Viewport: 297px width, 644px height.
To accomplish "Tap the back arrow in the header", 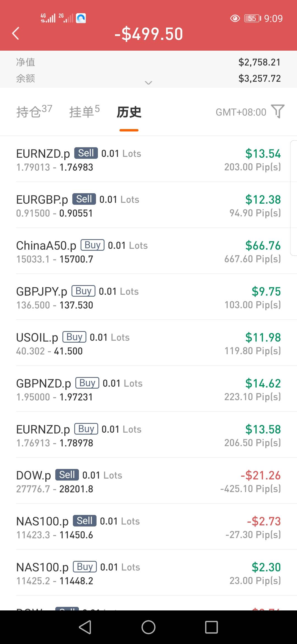I will click(16, 34).
